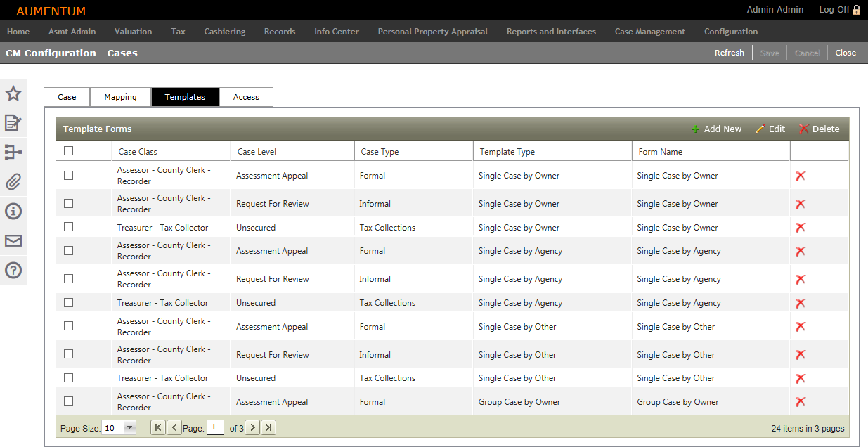Click the info circle icon in sidebar
This screenshot has width=868, height=447.
[x=13, y=211]
